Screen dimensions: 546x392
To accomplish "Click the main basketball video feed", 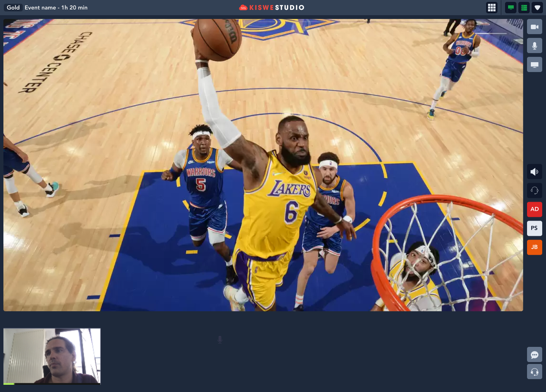I will [263, 165].
